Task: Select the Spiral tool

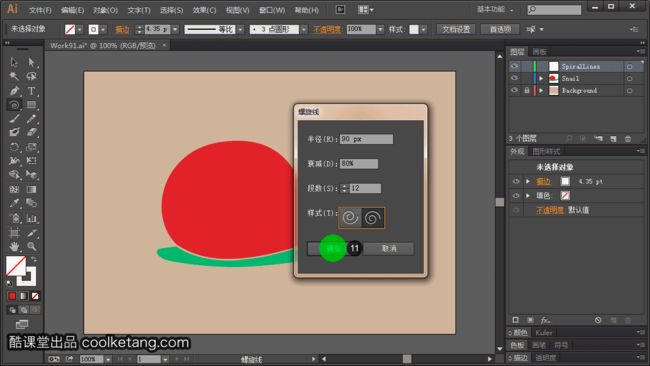Action: (14, 104)
